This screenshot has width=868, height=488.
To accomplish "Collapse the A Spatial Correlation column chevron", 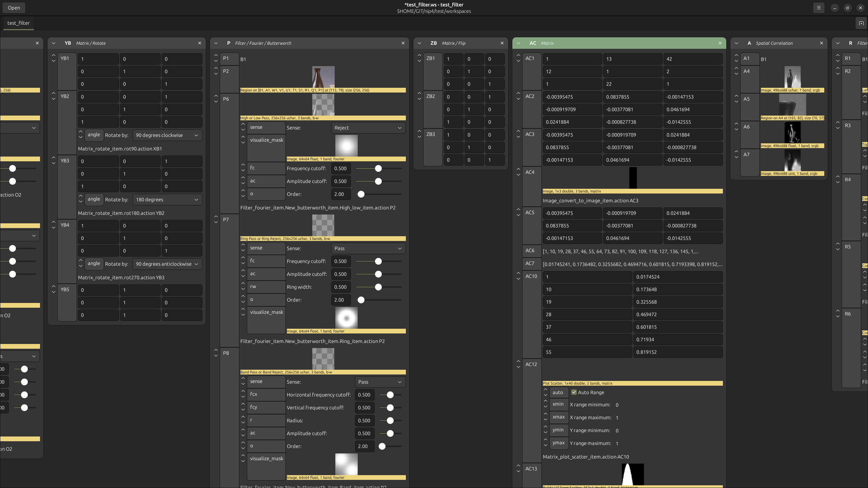I will pyautogui.click(x=736, y=43).
